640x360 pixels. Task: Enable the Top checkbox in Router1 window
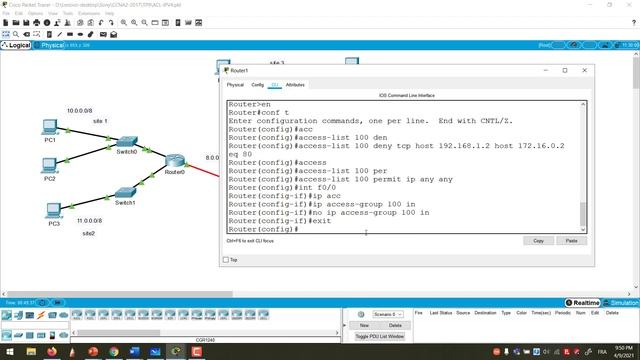(x=226, y=260)
